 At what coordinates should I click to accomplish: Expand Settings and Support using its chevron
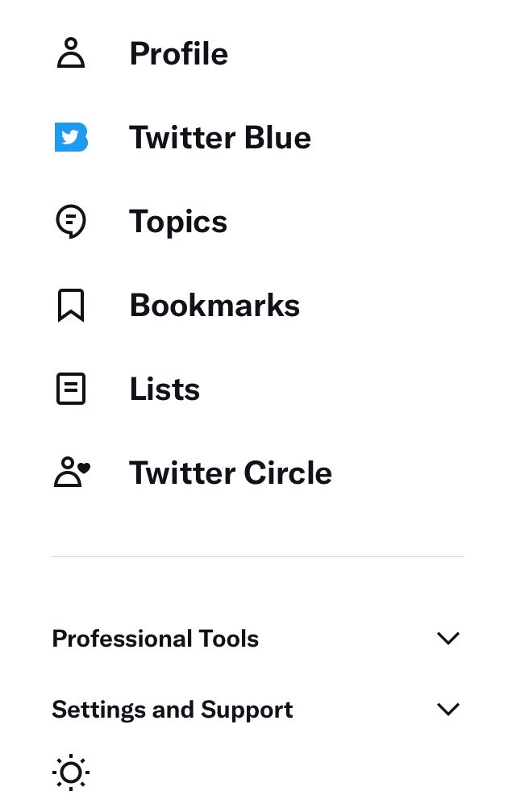448,709
